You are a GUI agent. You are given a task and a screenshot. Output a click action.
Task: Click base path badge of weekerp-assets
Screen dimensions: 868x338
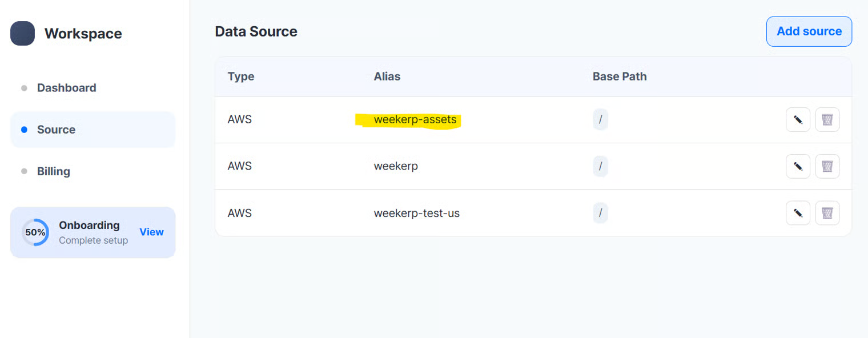point(600,120)
